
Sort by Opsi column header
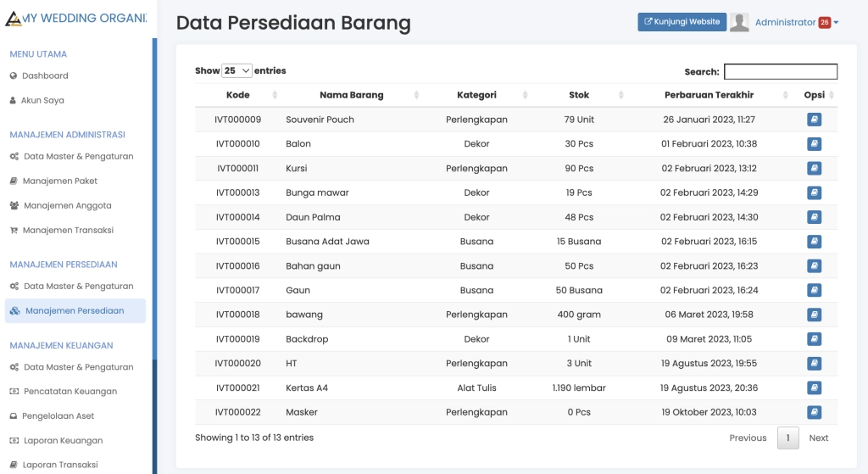click(x=815, y=95)
